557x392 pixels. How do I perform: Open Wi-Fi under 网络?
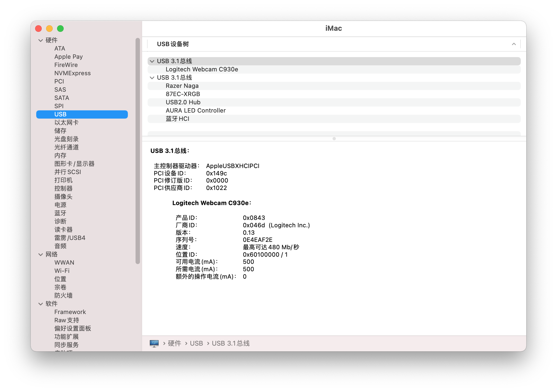62,271
